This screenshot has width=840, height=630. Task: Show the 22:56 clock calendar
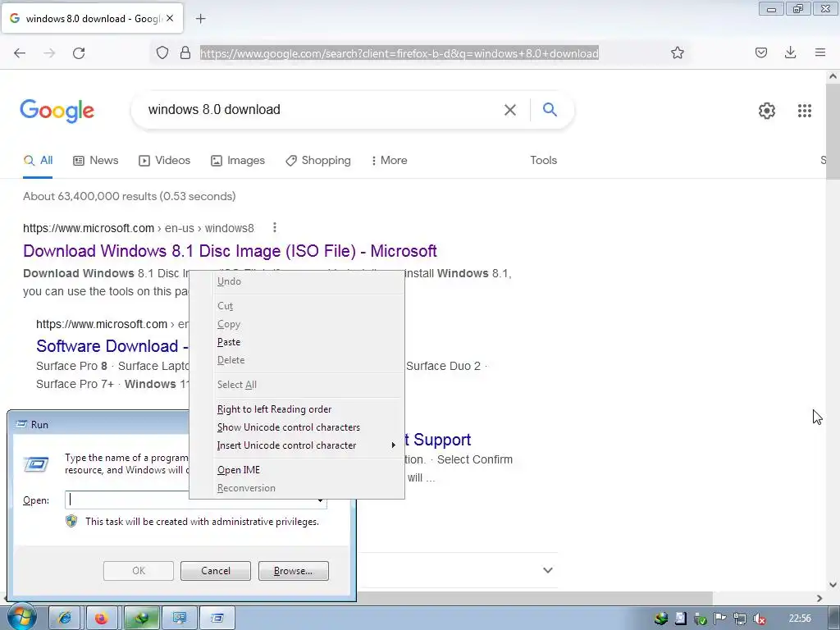pos(800,619)
